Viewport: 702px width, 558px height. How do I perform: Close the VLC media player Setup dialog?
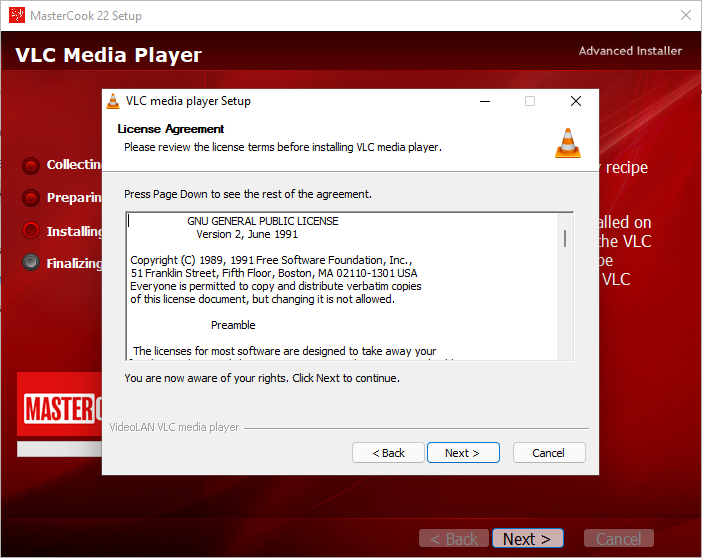pos(576,101)
